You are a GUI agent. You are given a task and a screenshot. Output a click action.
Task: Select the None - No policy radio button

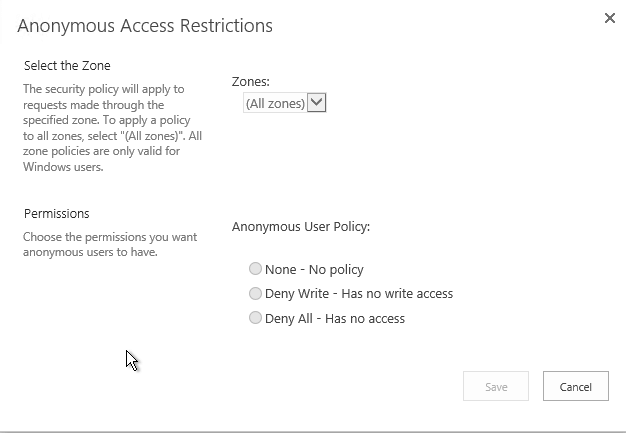[256, 269]
